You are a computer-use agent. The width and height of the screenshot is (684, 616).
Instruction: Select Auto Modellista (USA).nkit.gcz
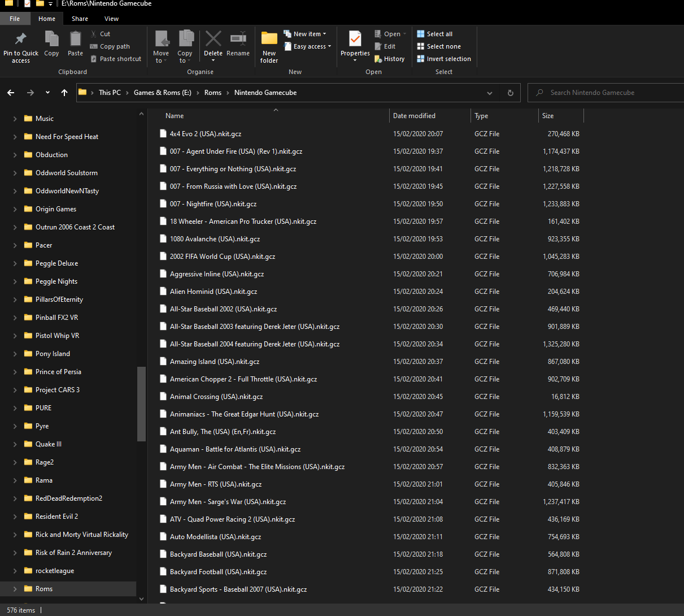[x=215, y=537]
